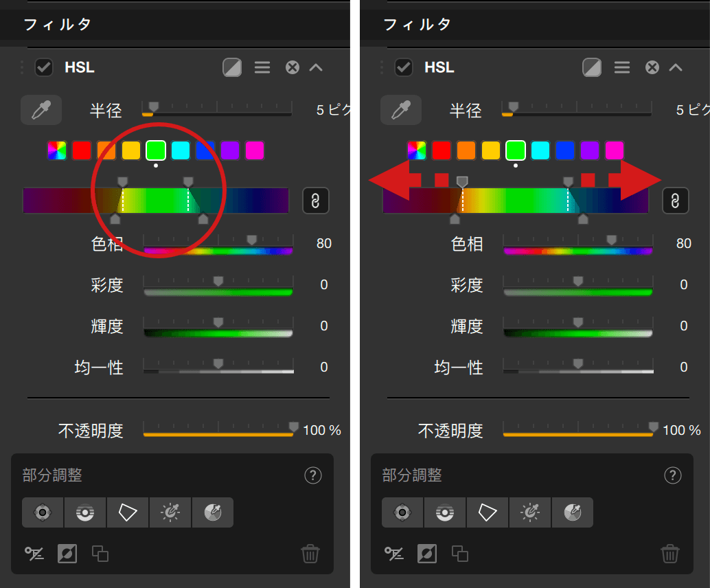
Task: Click the 色相 slider handle in right panel
Action: coord(611,240)
